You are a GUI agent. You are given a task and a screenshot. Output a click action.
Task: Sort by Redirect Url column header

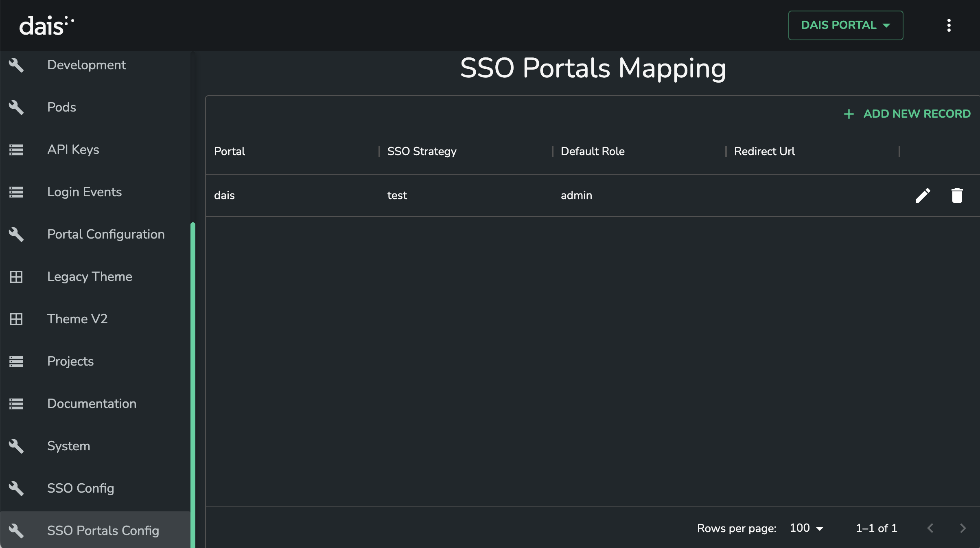[764, 151]
